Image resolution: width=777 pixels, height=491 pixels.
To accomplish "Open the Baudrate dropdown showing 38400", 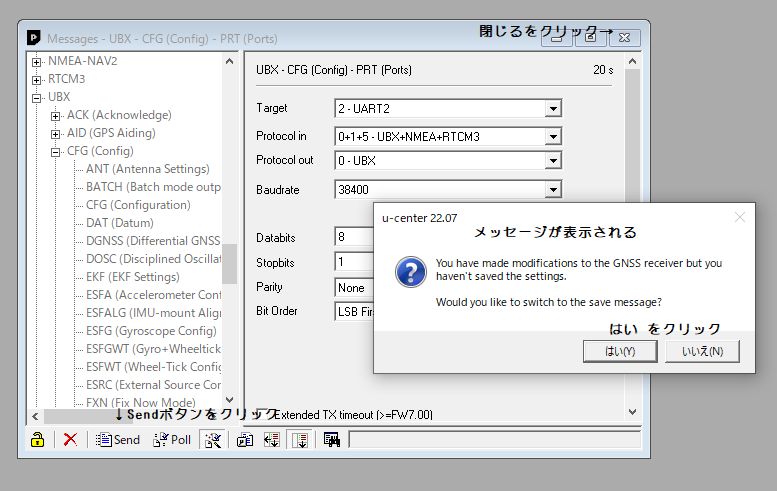I will click(553, 189).
